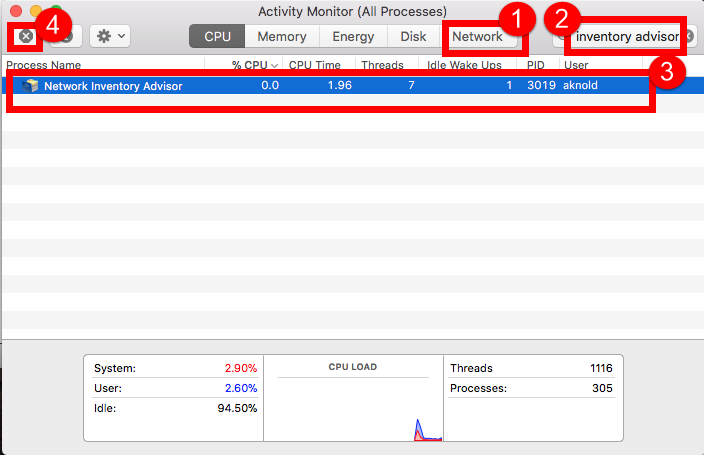Viewport: 704px width, 455px height.
Task: Sort by the % CPU column header
Action: pos(254,65)
